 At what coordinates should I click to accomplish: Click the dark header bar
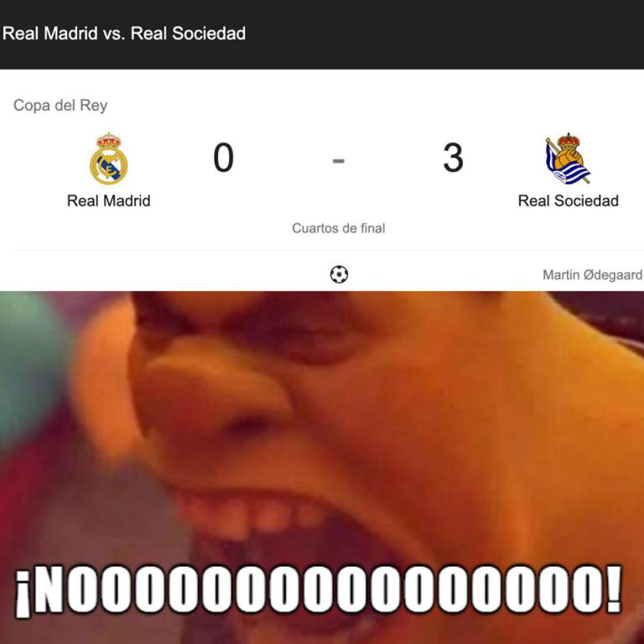(322, 34)
